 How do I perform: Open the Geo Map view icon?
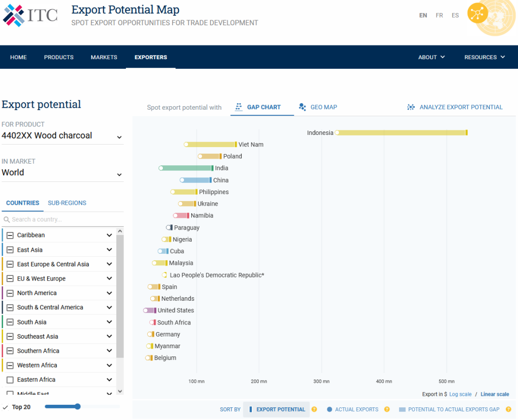coord(303,107)
